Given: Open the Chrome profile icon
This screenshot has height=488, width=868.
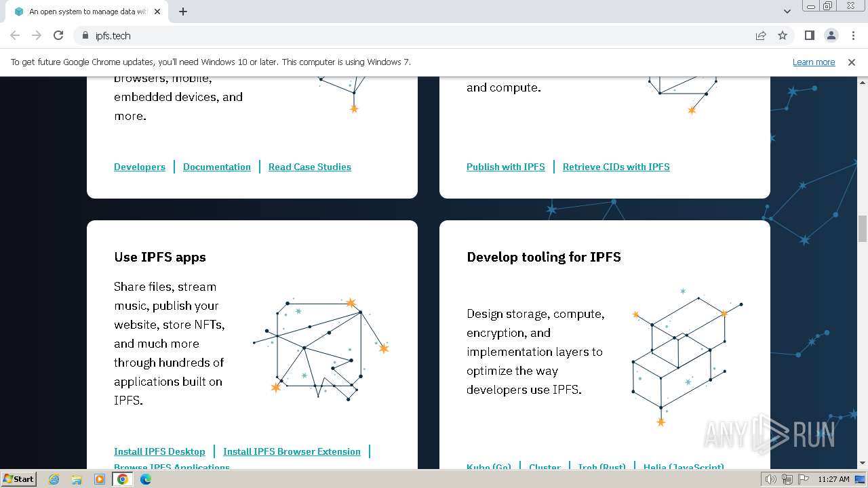Looking at the screenshot, I should [831, 35].
